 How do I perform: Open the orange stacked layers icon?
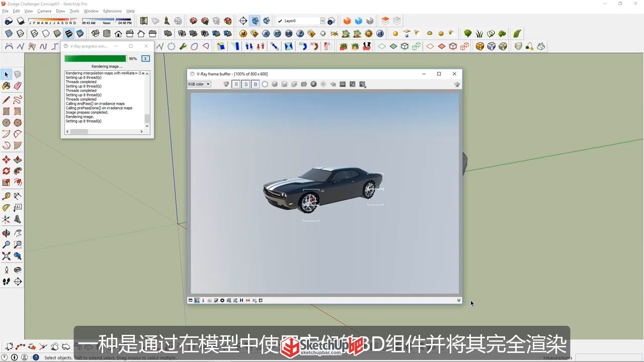(x=385, y=21)
